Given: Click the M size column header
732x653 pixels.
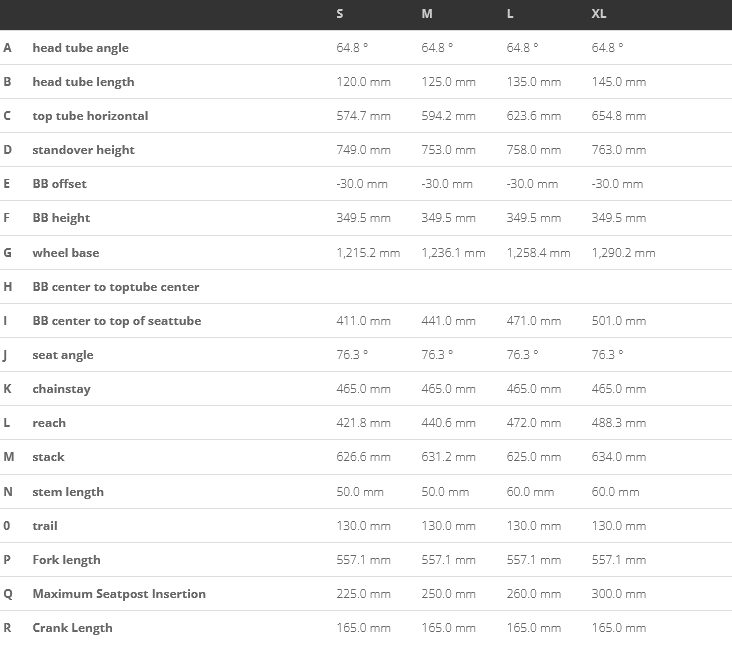Looking at the screenshot, I should [x=427, y=14].
